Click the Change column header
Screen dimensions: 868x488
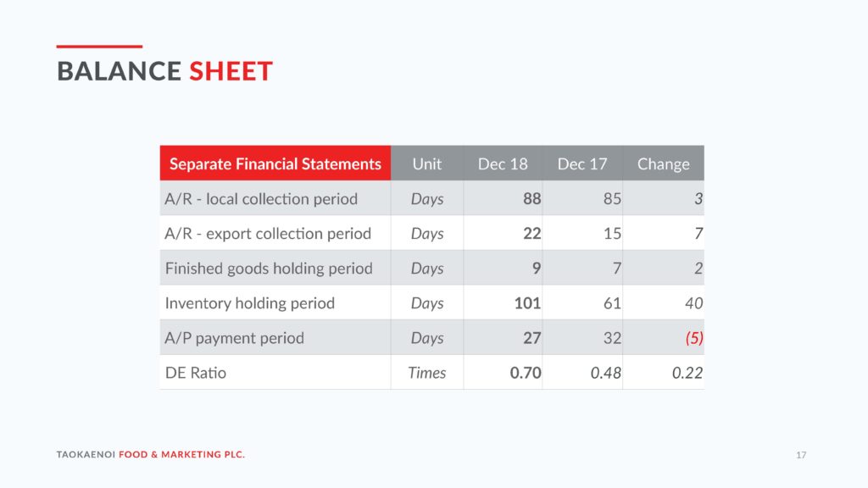[x=663, y=164]
